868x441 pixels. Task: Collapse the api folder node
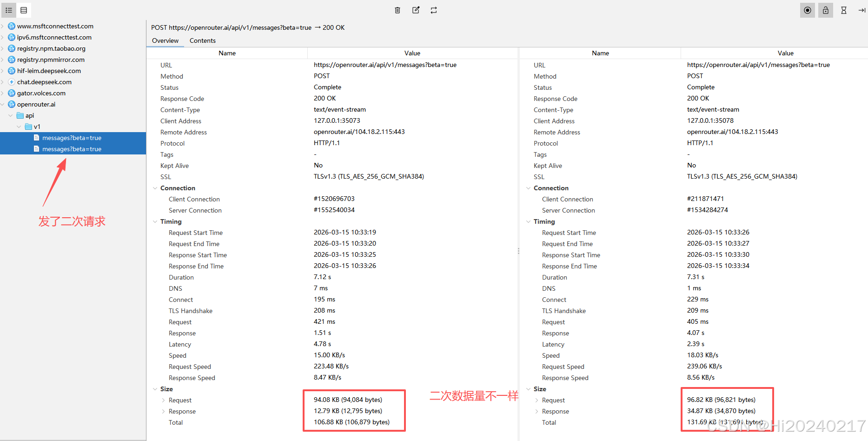tap(11, 115)
